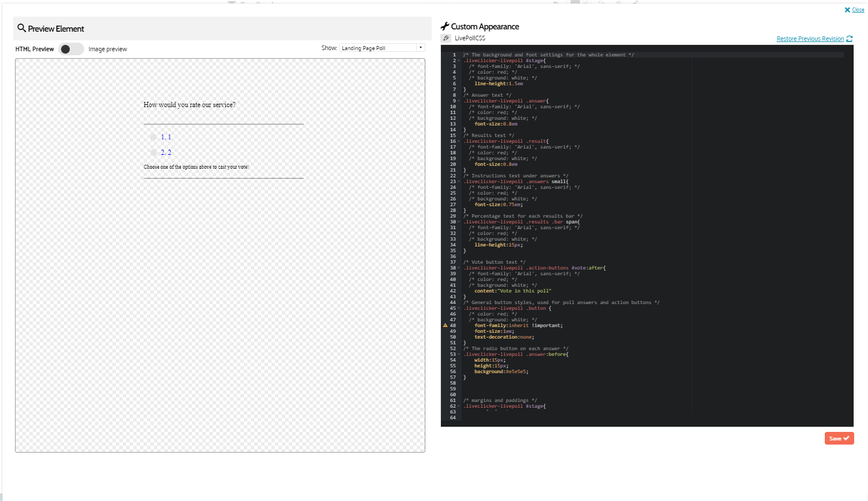
Task: Click the pencil edit icon beside LivePollCSS
Action: (446, 38)
